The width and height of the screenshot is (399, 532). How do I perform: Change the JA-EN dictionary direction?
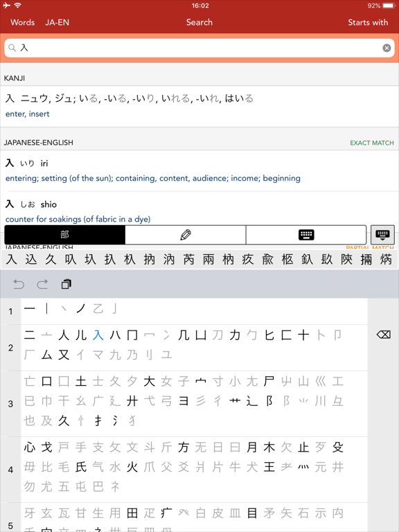click(x=57, y=22)
